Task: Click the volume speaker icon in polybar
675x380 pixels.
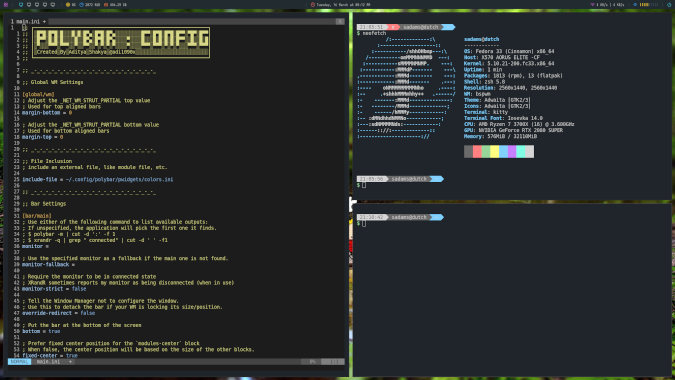Action: [x=635, y=4]
